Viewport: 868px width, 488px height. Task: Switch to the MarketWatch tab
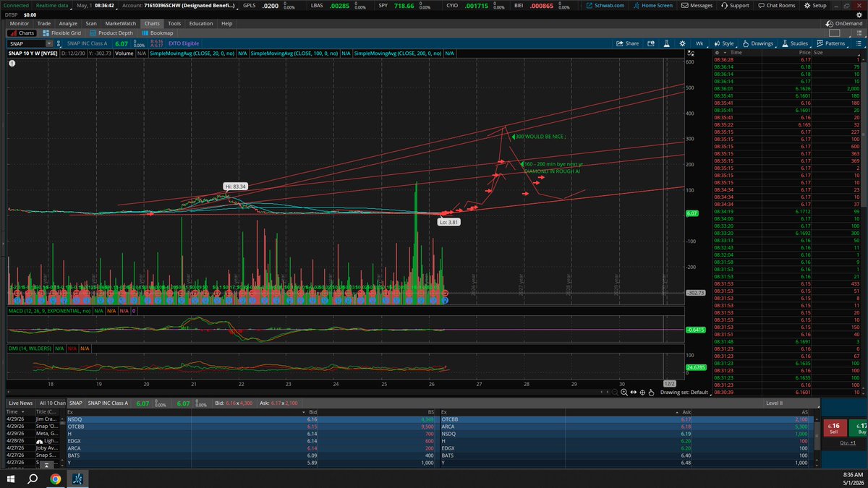point(121,23)
